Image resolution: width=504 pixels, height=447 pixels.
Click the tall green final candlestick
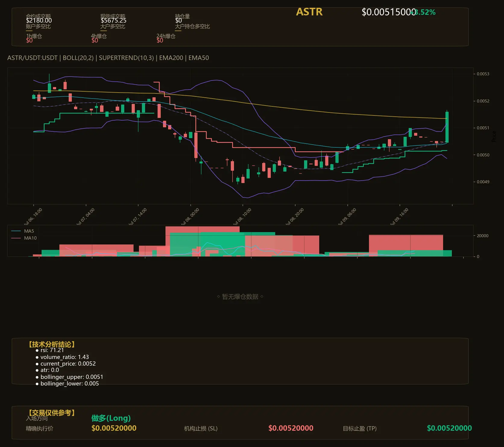(x=447, y=127)
